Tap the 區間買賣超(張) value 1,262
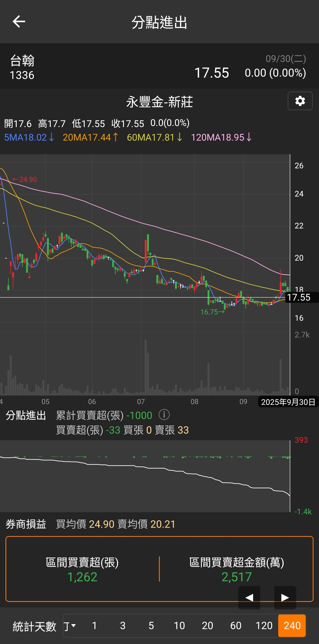 coord(82,577)
